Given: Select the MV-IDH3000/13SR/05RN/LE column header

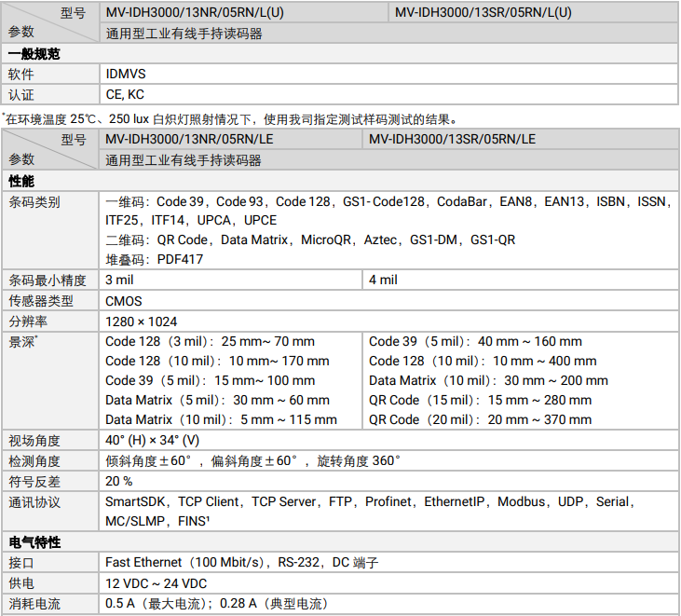Looking at the screenshot, I should click(x=453, y=139).
